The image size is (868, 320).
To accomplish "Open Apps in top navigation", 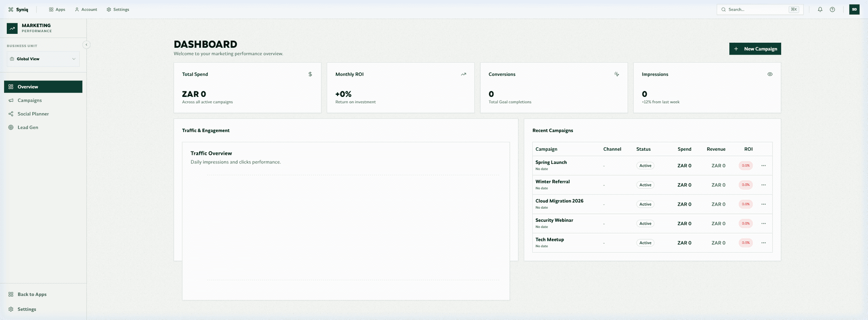I will point(57,9).
